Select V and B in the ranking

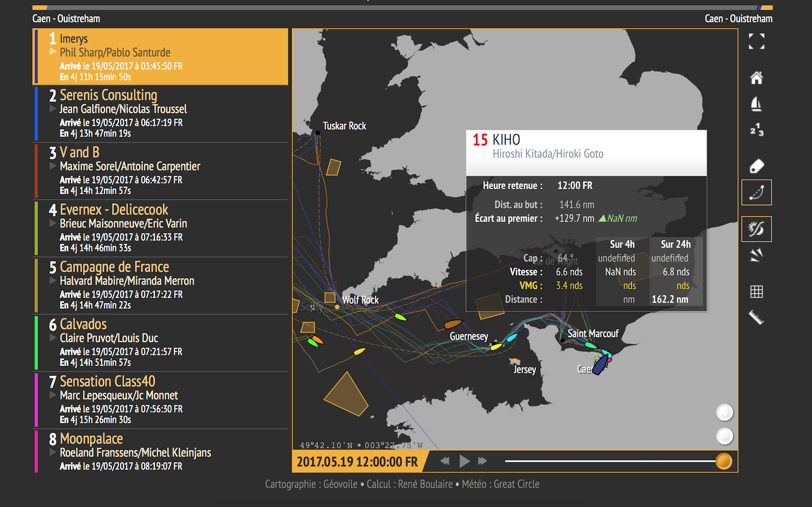click(x=160, y=171)
